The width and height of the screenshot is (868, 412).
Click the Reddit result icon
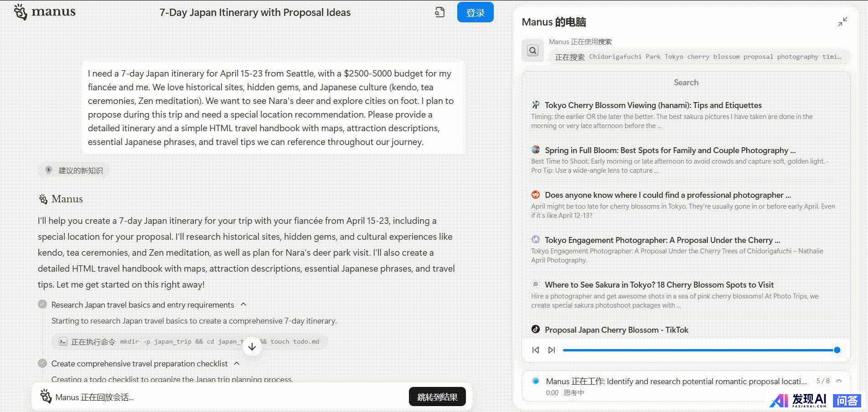click(x=536, y=195)
